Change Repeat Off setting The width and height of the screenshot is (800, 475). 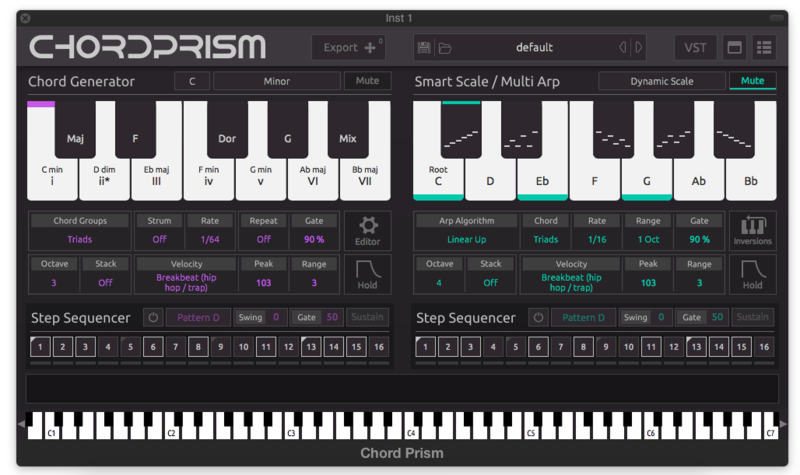263,239
